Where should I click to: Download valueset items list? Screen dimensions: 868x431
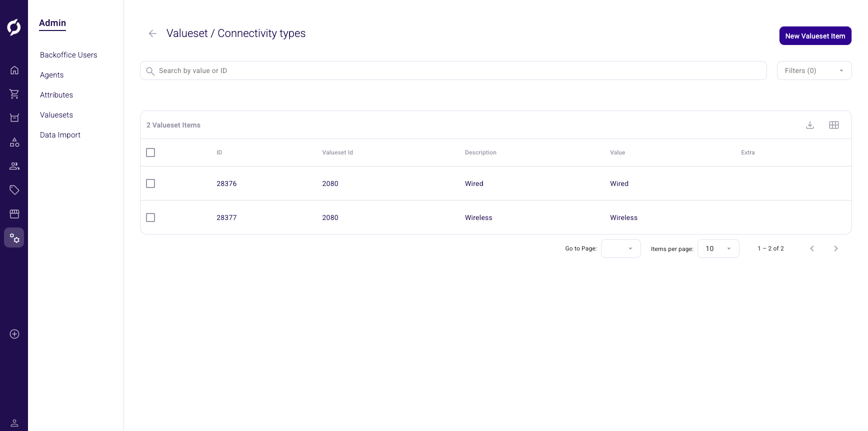pyautogui.click(x=810, y=125)
